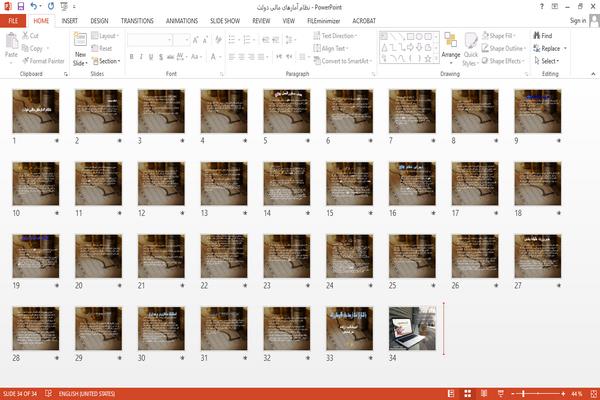This screenshot has width=600, height=400.
Task: Select slide thumbnail 1
Action: (36, 111)
